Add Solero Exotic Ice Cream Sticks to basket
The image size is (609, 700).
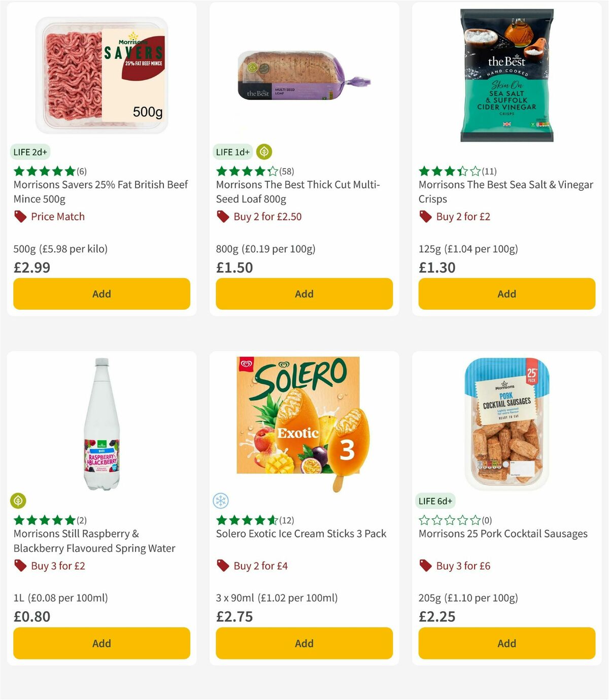click(x=303, y=643)
